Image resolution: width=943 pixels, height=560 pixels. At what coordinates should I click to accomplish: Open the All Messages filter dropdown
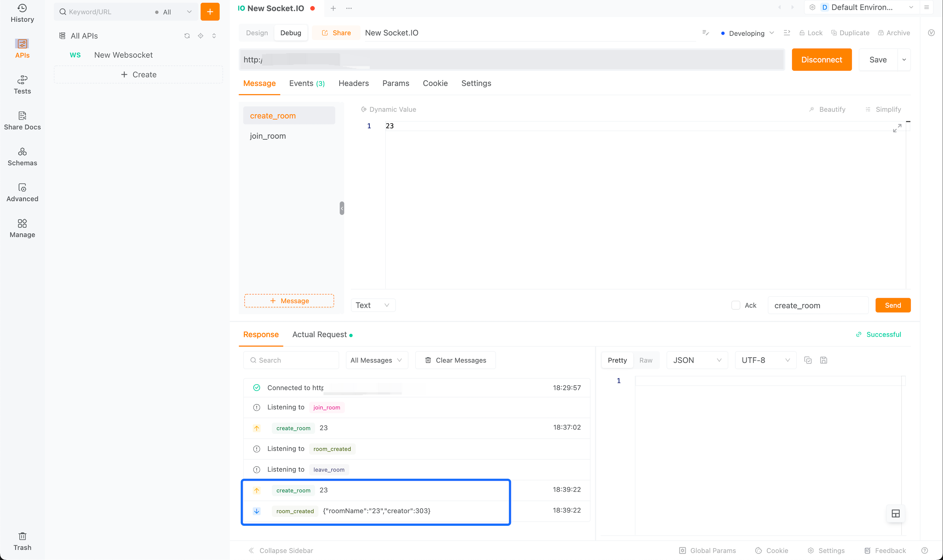(376, 360)
